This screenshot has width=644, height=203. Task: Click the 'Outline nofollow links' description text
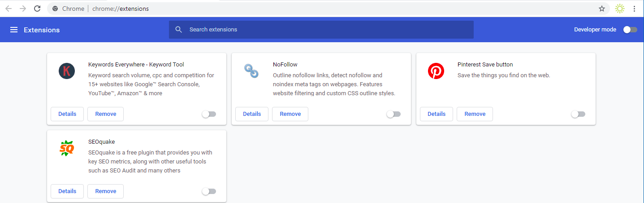pyautogui.click(x=334, y=84)
